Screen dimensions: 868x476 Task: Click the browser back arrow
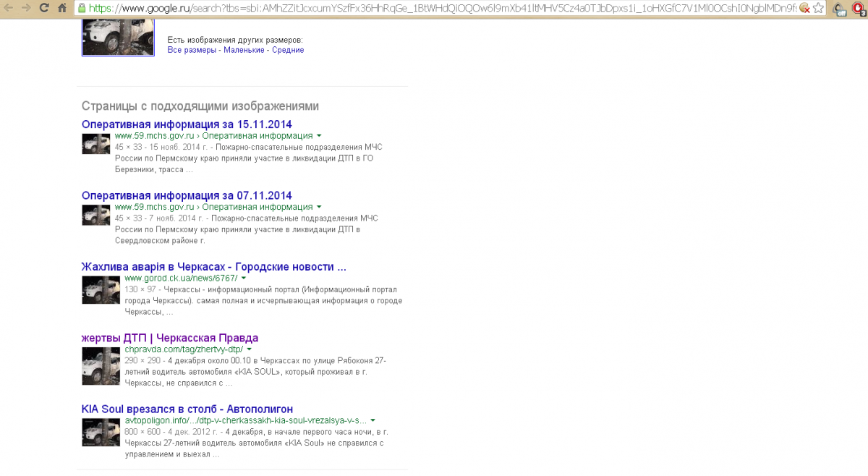[x=9, y=8]
